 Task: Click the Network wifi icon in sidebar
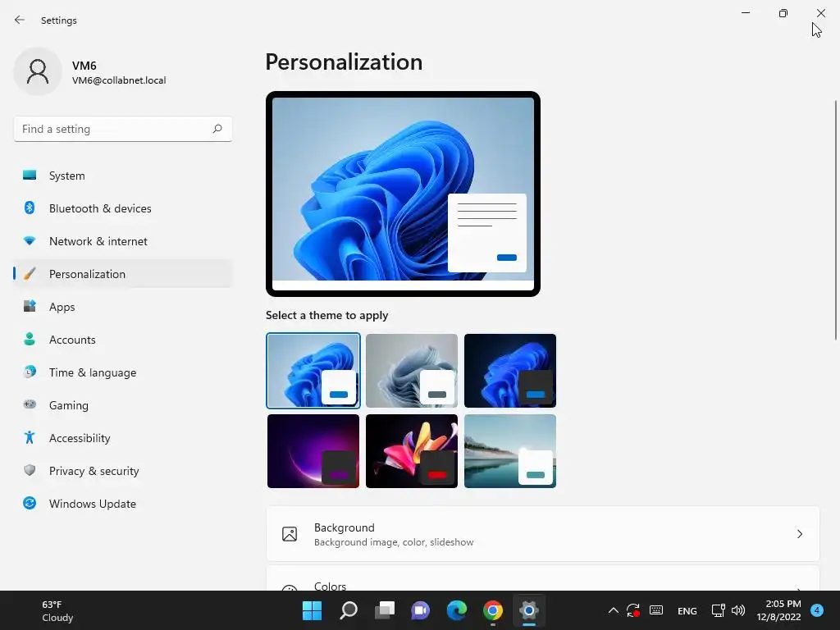pyautogui.click(x=30, y=240)
